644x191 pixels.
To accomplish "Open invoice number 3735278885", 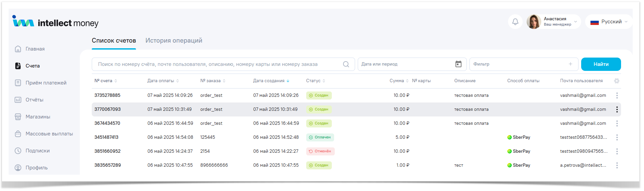I will [107, 95].
